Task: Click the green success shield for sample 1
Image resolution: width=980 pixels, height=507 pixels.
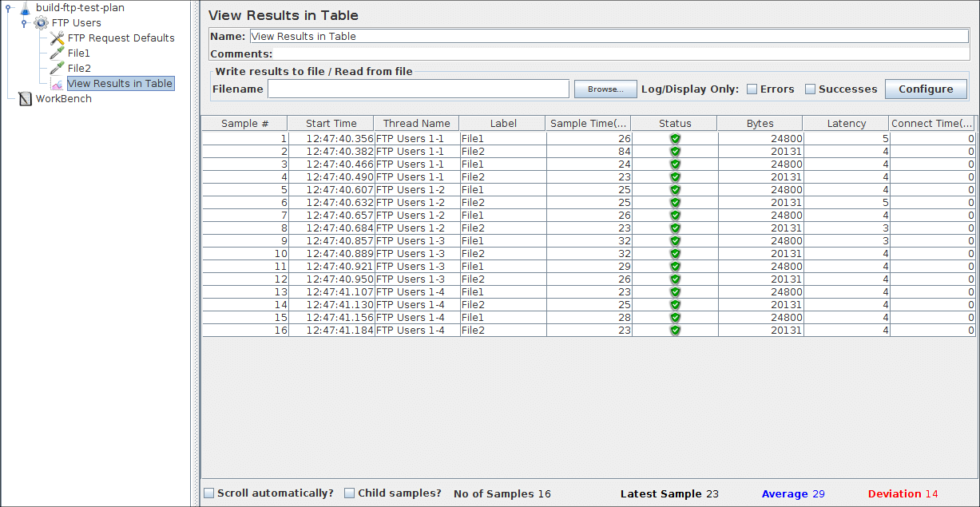Action: coord(675,139)
